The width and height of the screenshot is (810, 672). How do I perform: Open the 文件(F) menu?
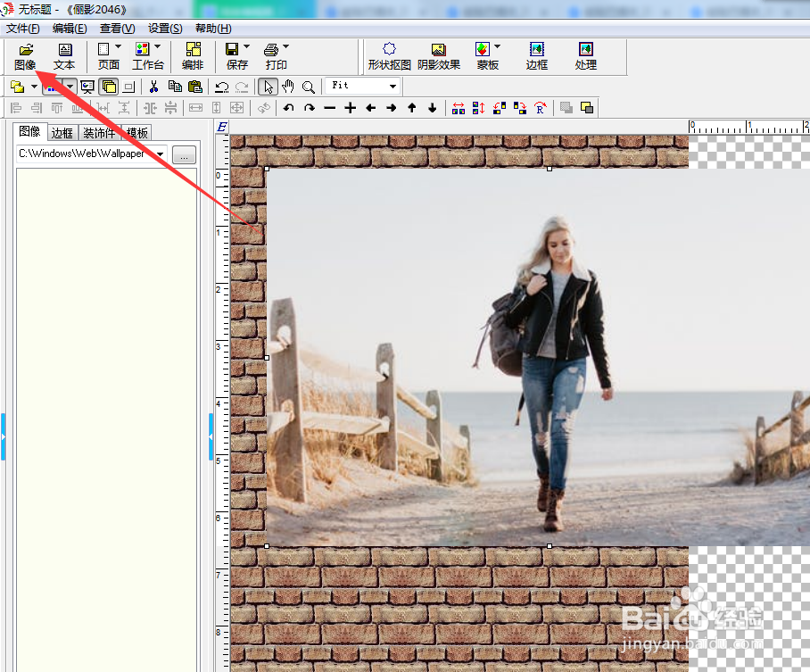tap(22, 29)
